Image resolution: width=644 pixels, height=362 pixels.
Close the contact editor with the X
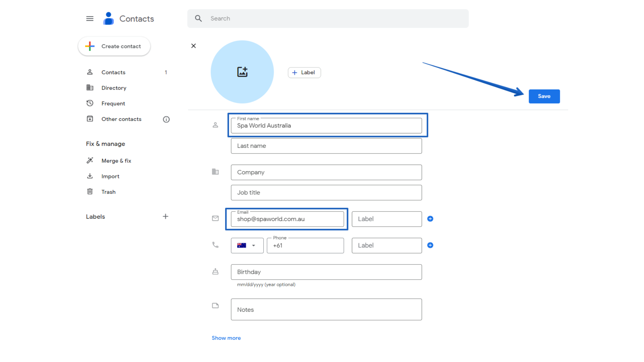pyautogui.click(x=194, y=46)
